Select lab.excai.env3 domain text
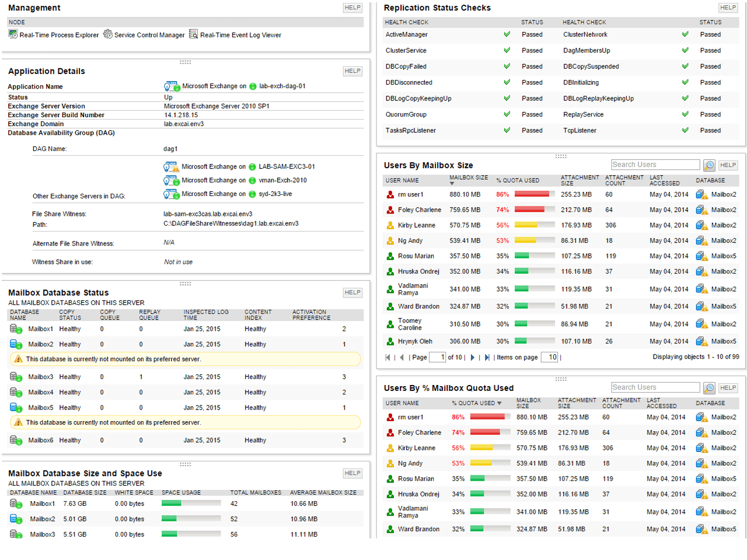This screenshot has width=747, height=560. point(184,124)
